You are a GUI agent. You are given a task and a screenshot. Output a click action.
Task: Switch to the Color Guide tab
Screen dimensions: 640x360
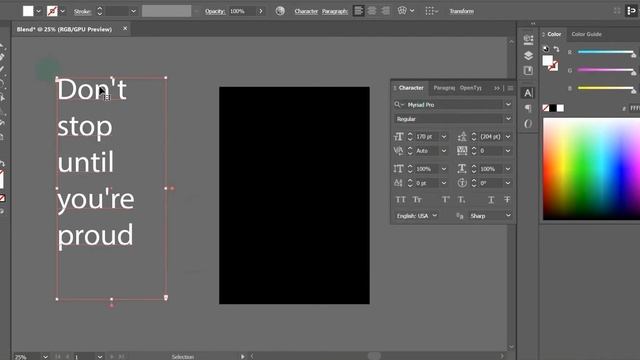587,34
